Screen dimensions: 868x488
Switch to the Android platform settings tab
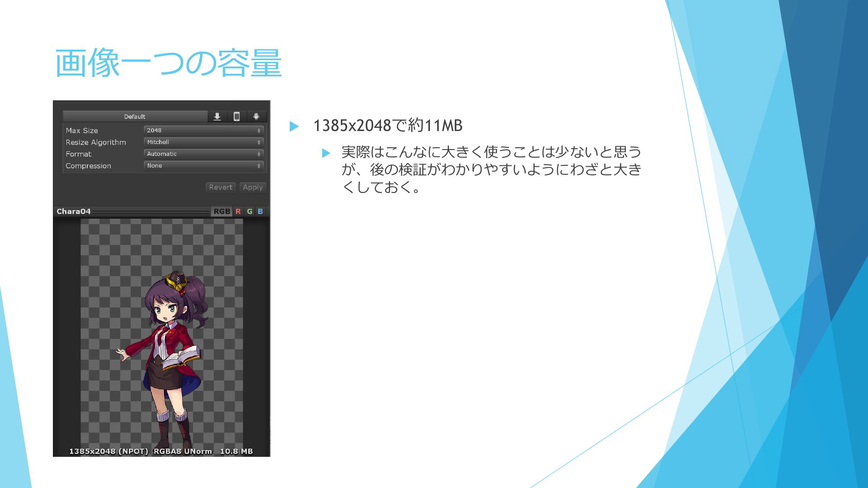pos(256,117)
